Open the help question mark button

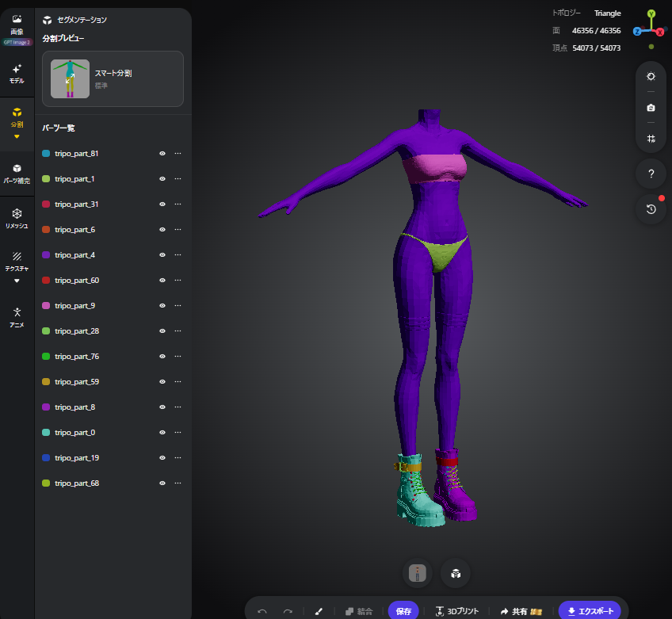tap(651, 174)
